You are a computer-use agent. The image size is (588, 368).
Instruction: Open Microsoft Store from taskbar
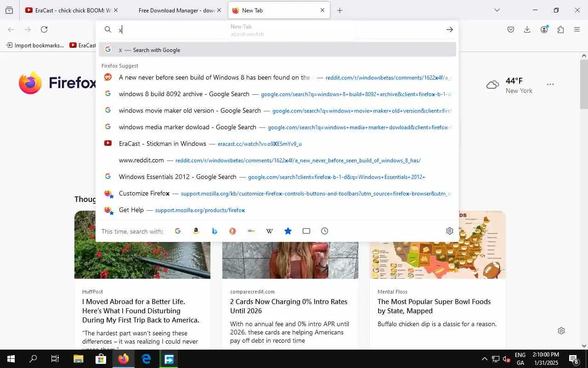[101, 359]
